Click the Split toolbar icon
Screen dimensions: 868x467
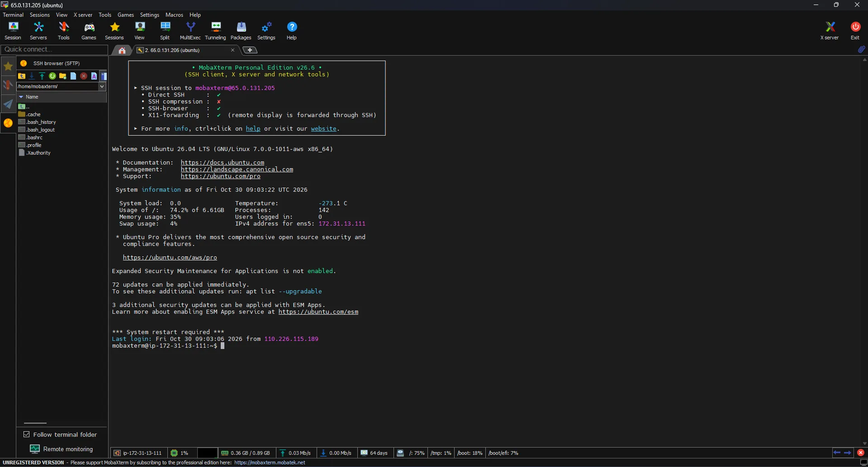point(165,31)
